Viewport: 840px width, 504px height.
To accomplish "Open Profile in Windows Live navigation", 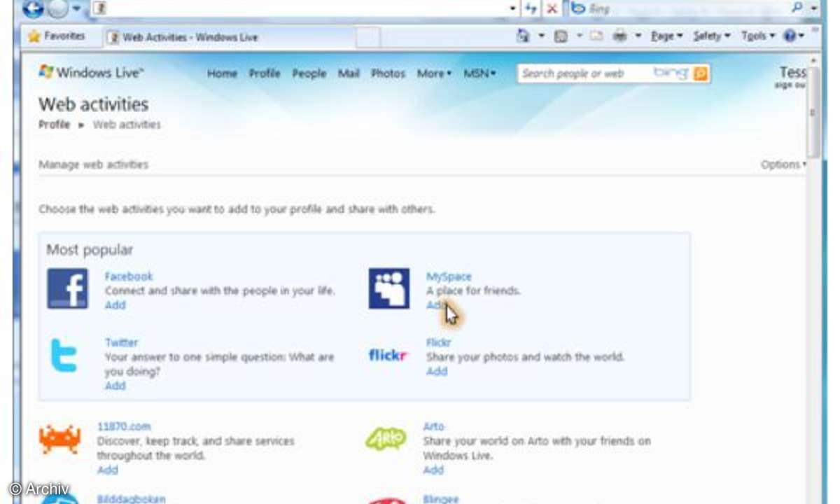I will pos(265,73).
